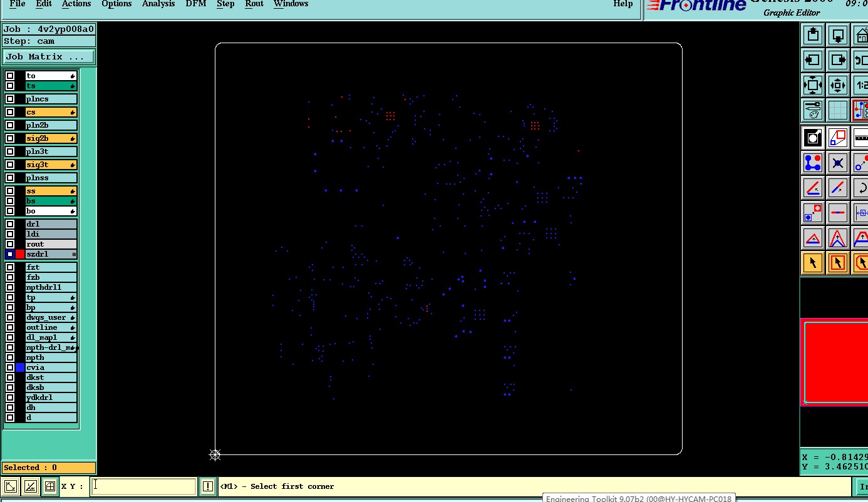868x502 pixels.
Task: Click the X-crossed dot icon
Action: click(838, 163)
